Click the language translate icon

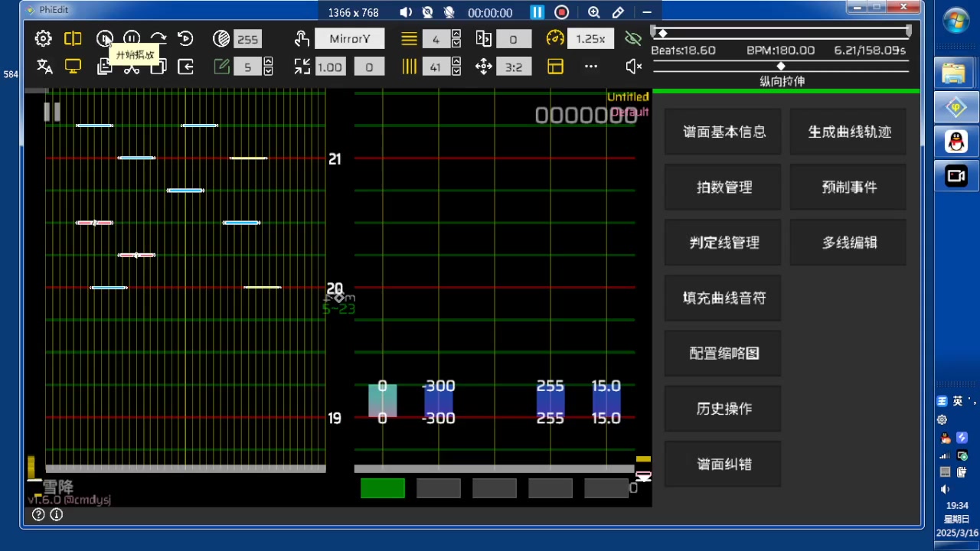(44, 67)
